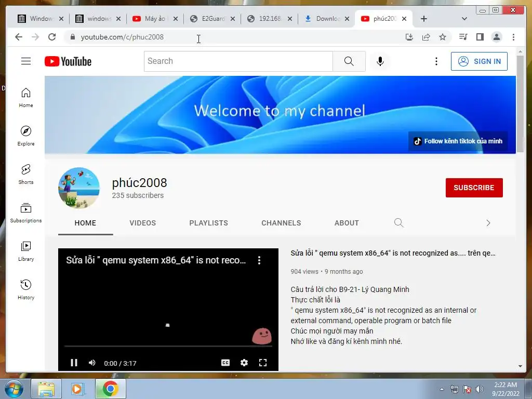Toggle closed captions on the video

point(225,363)
